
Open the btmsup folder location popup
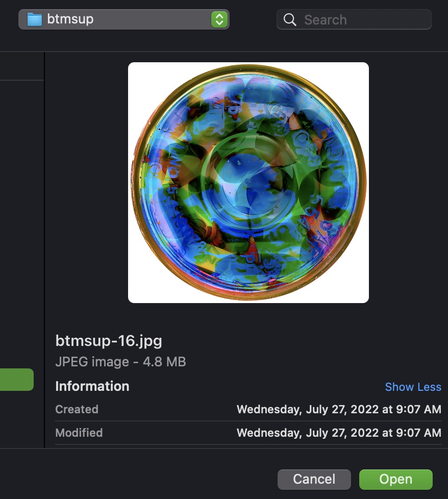point(124,19)
